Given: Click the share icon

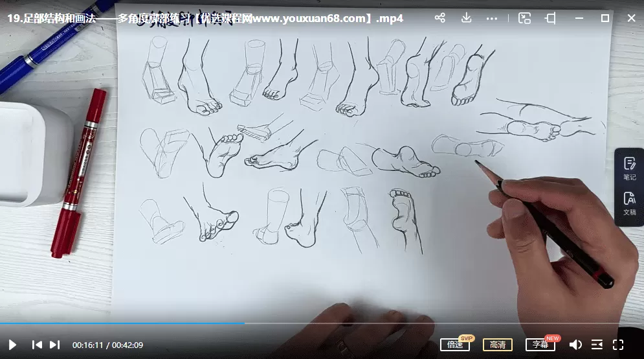Looking at the screenshot, I should (x=440, y=18).
